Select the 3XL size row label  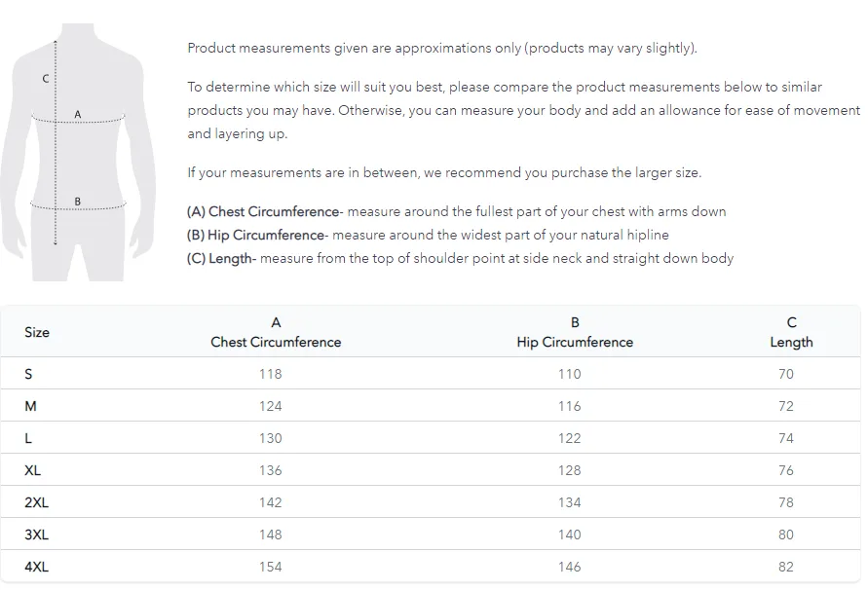(x=37, y=535)
